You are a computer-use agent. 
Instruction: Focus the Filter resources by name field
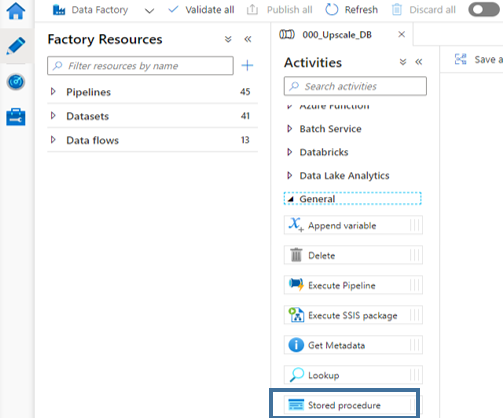click(140, 66)
